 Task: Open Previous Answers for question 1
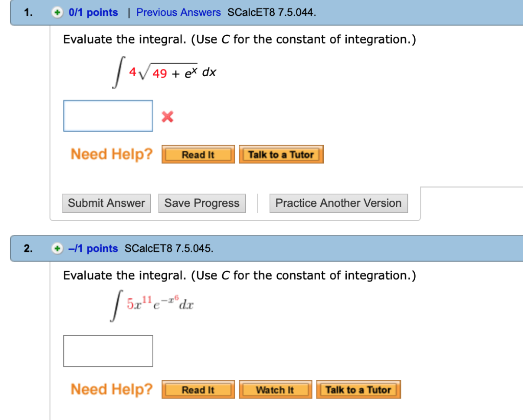tap(178, 12)
